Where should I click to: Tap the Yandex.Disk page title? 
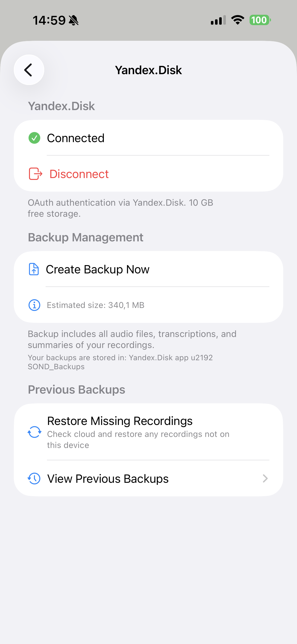click(x=148, y=70)
